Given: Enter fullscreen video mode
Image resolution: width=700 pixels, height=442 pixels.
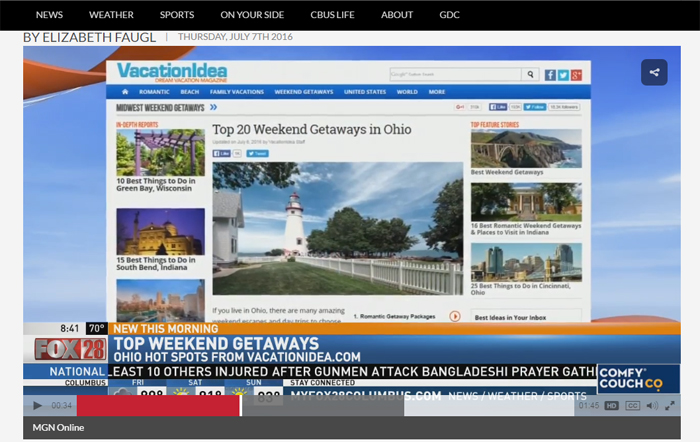Looking at the screenshot, I should (x=670, y=405).
